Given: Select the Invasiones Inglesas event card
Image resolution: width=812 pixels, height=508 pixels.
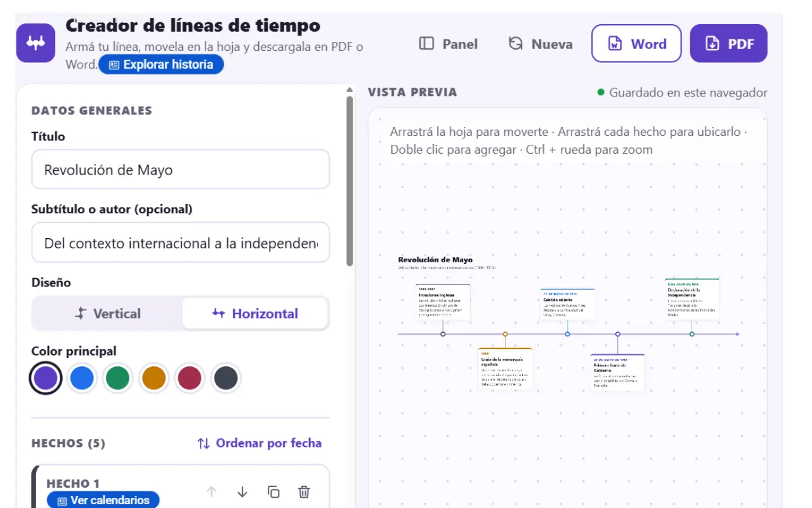Looking at the screenshot, I should (443, 301).
